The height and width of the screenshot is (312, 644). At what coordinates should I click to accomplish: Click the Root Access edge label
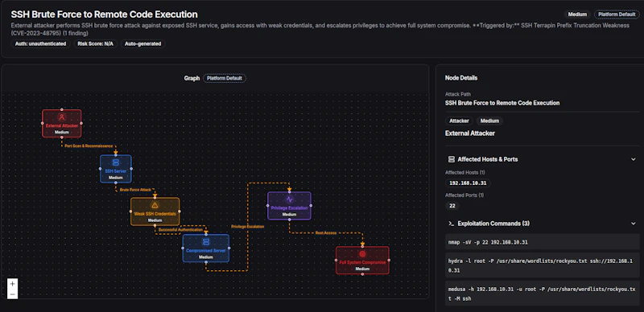[x=326, y=232]
